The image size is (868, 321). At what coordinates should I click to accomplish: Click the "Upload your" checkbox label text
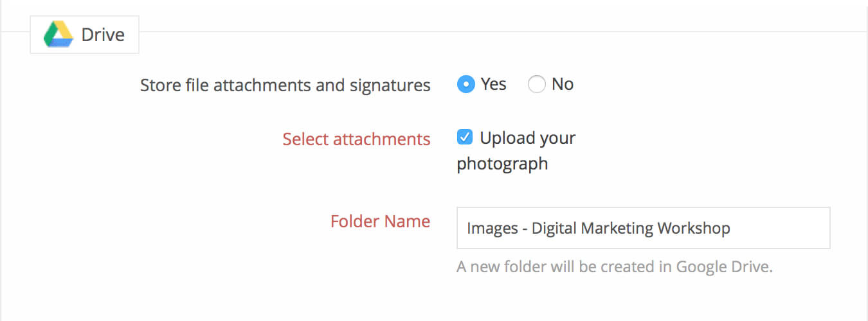coord(527,138)
